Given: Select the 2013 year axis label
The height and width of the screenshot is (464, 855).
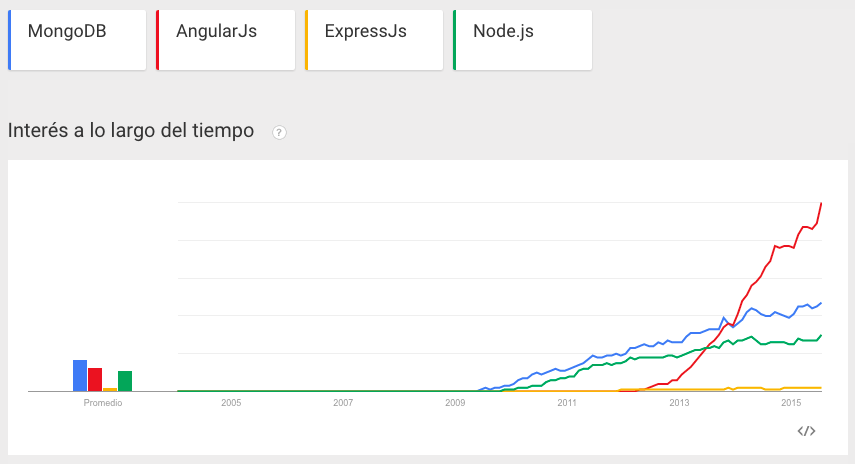Looking at the screenshot, I should (x=680, y=403).
